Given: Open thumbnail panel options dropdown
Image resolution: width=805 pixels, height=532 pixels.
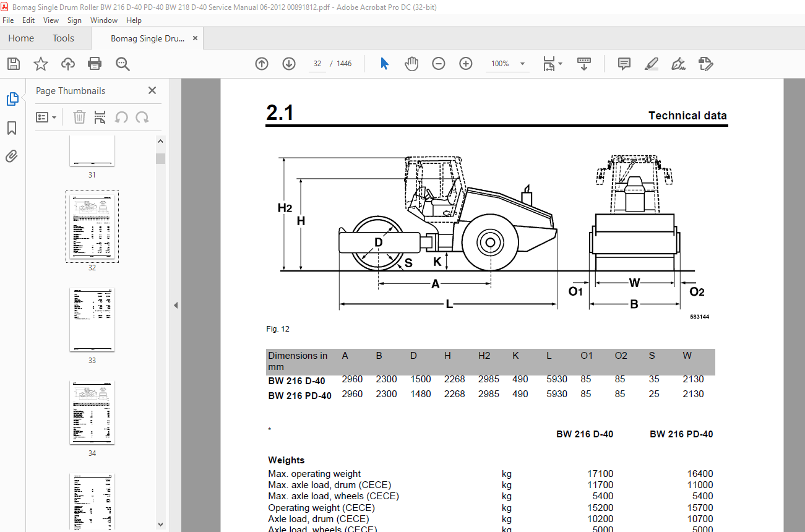Looking at the screenshot, I should 46,117.
